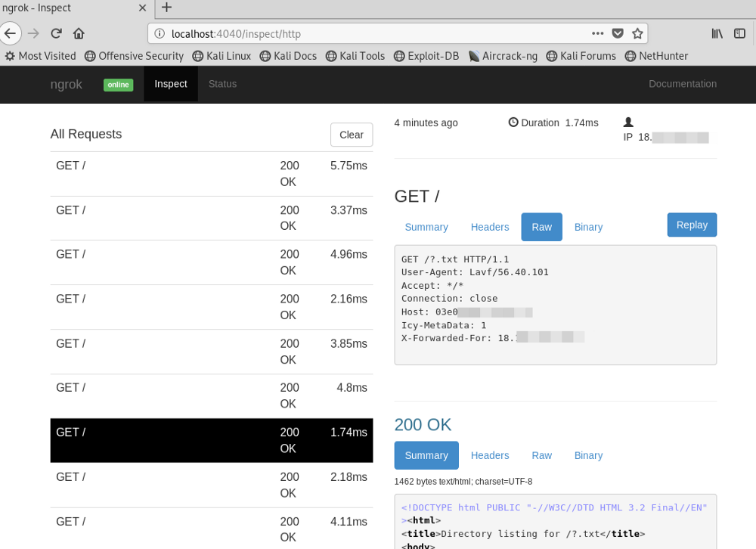The image size is (756, 549).
Task: Open the Kali Forums bookmark
Action: (x=581, y=56)
